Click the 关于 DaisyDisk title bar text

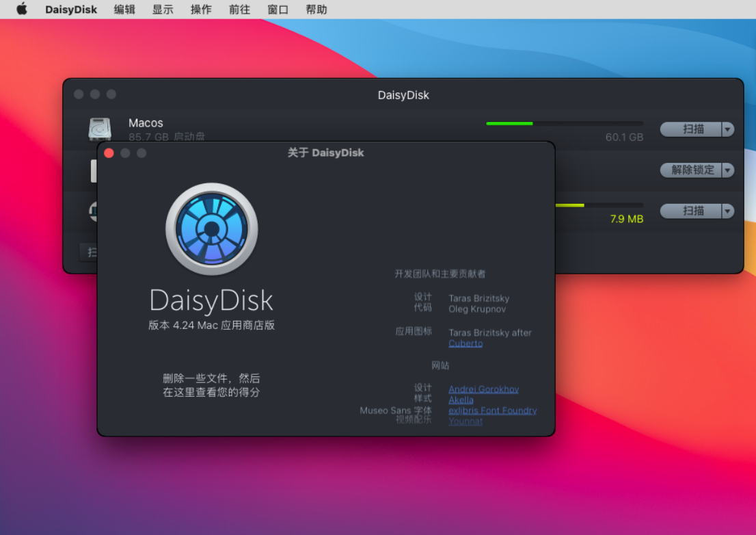pyautogui.click(x=326, y=153)
